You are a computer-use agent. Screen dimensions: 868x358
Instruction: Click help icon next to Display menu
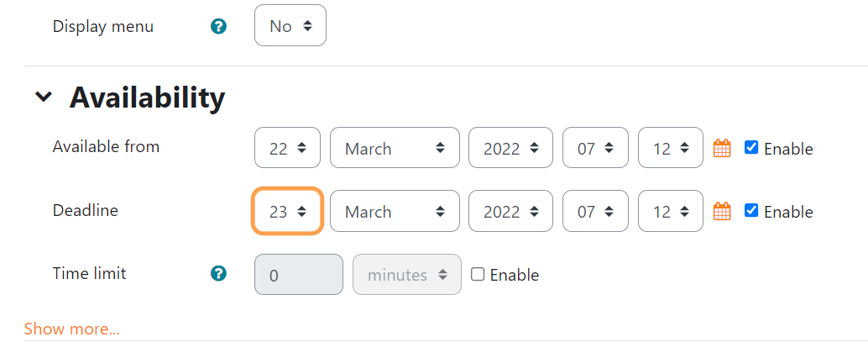click(218, 26)
